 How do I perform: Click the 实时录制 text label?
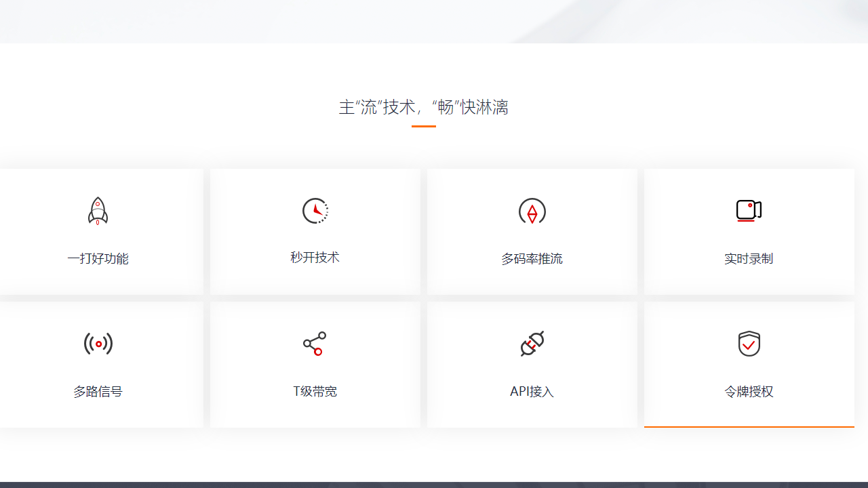[x=749, y=258]
